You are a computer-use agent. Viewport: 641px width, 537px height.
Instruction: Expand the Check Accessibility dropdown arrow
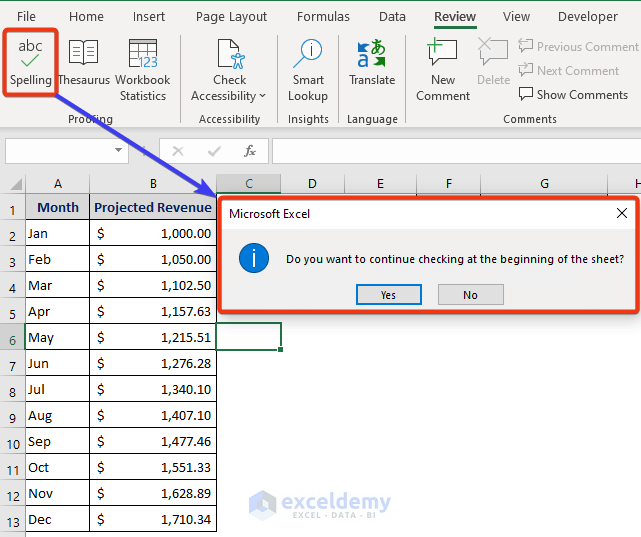pos(262,96)
